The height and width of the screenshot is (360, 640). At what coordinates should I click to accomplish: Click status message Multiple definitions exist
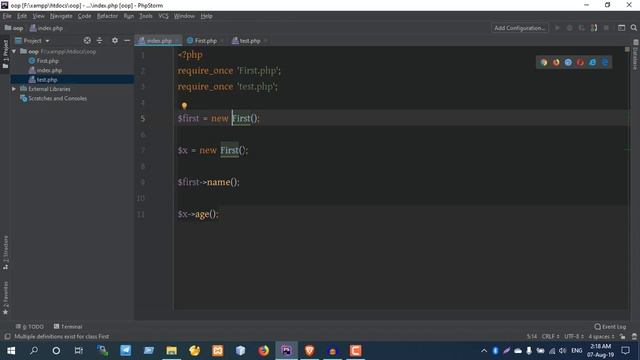click(62, 337)
